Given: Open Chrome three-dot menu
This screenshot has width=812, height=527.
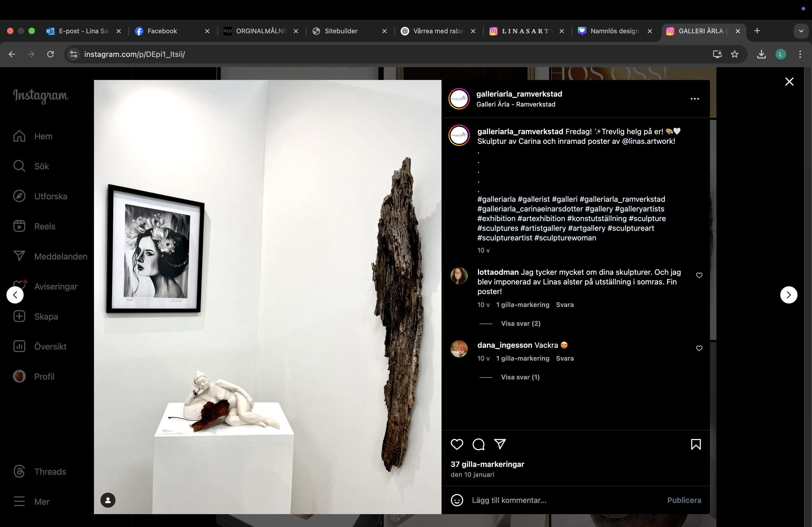Looking at the screenshot, I should 800,54.
